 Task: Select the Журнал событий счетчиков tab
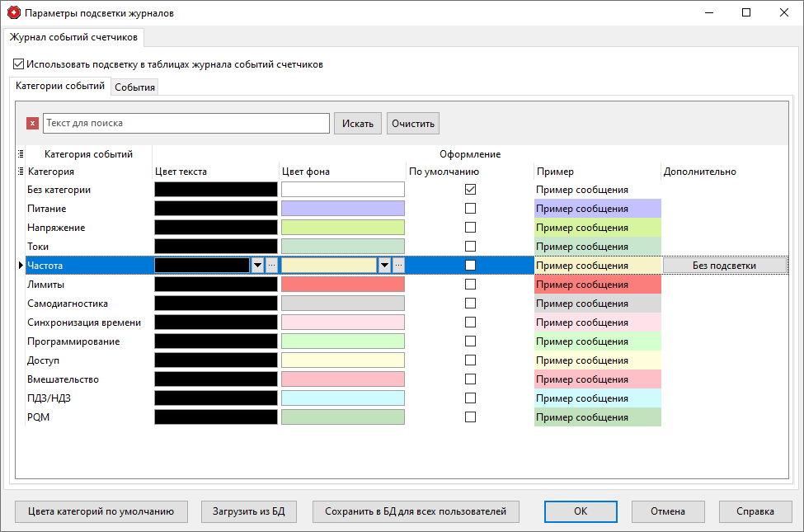coord(74,37)
